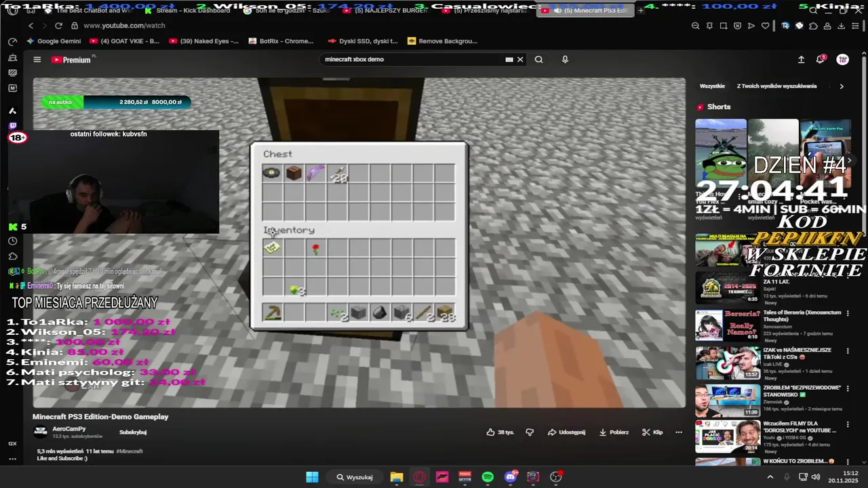868x488 pixels.
Task: Open options for Tales of Berseria video
Action: [x=849, y=314]
